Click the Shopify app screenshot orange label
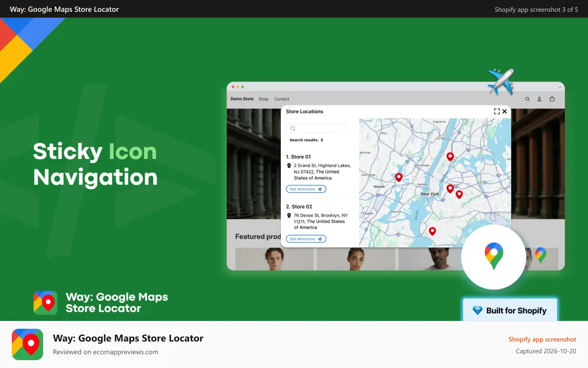588x368 pixels. click(542, 340)
